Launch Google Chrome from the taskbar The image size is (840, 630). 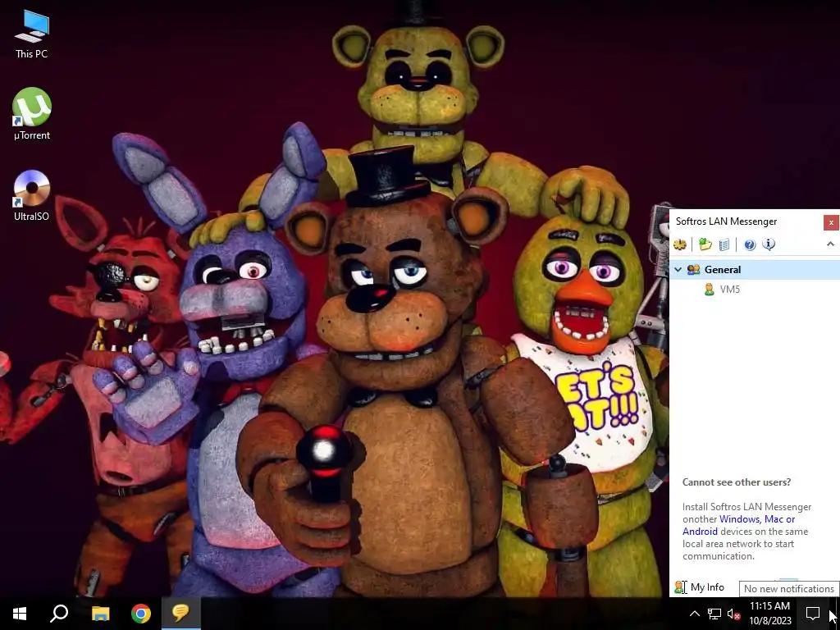click(x=141, y=614)
